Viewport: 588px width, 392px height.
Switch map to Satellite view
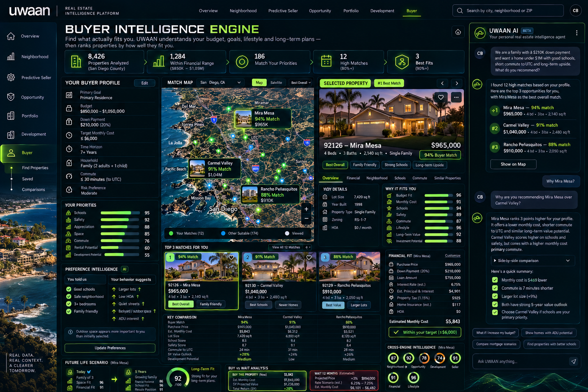[x=276, y=83]
